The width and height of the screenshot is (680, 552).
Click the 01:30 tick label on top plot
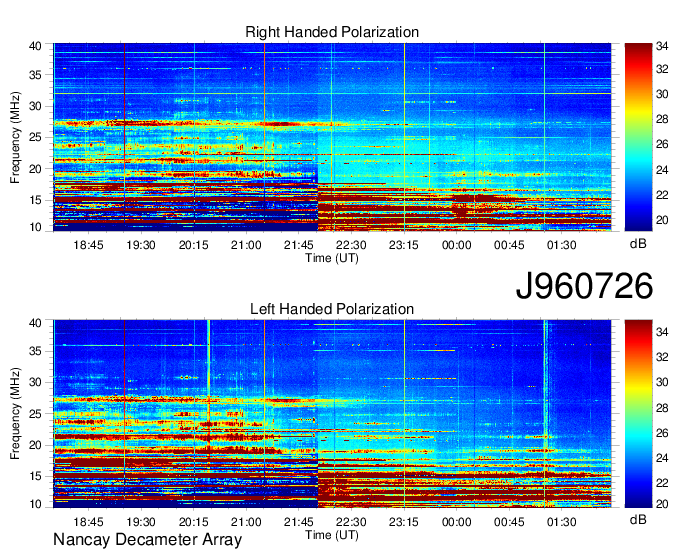[562, 245]
